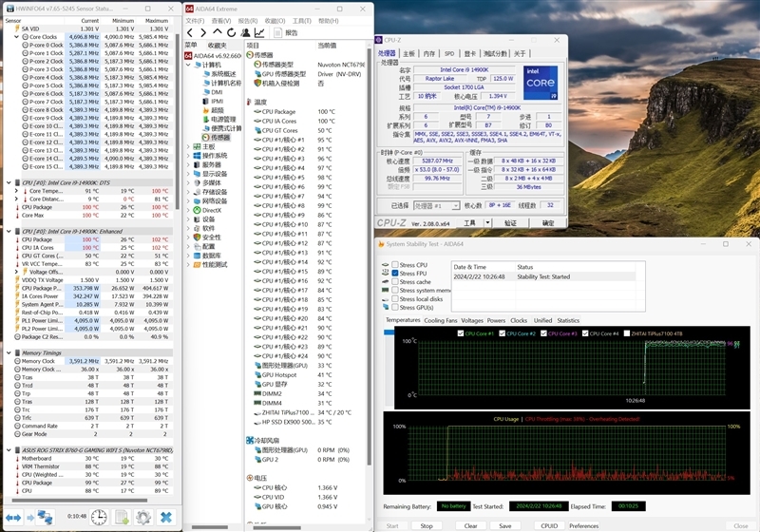Open HWiNFO settings gear icon
Image resolution: width=760 pixels, height=532 pixels.
pos(143,516)
